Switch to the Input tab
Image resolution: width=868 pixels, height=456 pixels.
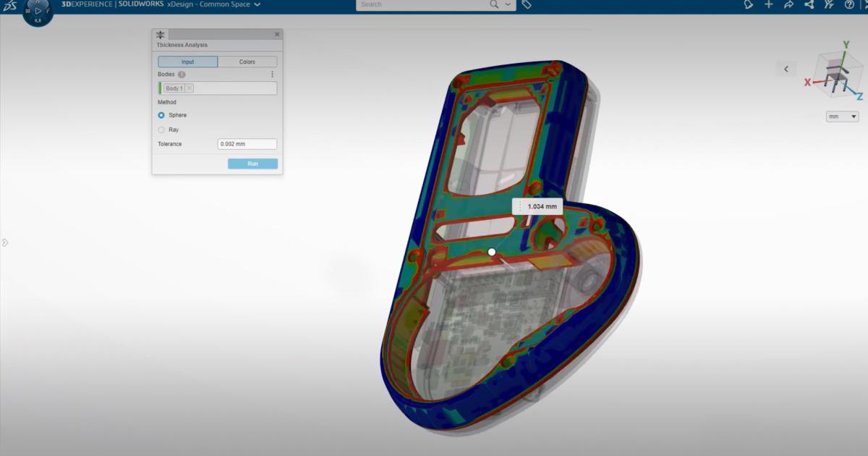187,62
